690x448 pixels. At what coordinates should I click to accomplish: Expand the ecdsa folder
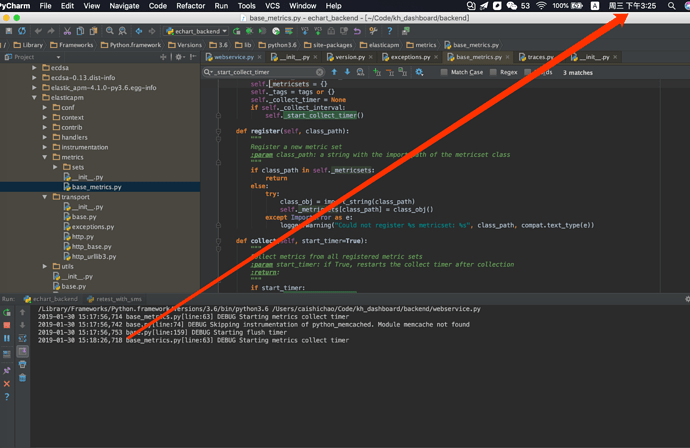click(x=34, y=68)
